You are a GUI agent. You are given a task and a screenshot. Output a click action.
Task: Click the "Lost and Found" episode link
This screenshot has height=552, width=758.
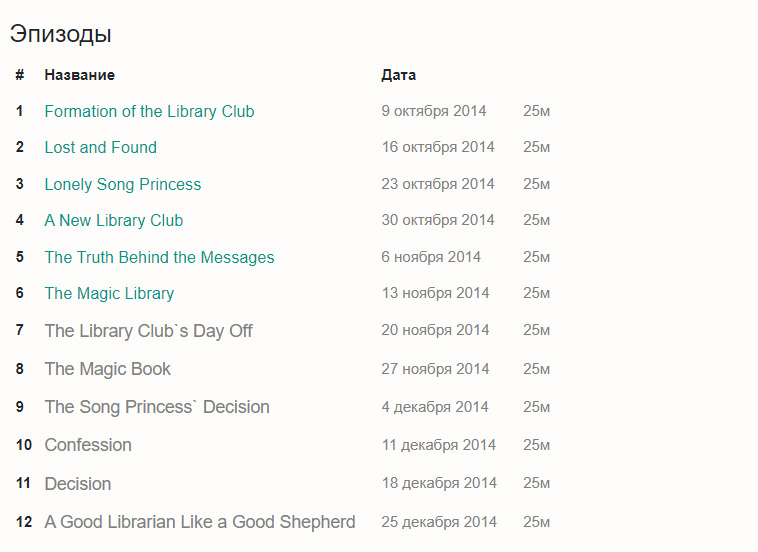pyautogui.click(x=100, y=148)
